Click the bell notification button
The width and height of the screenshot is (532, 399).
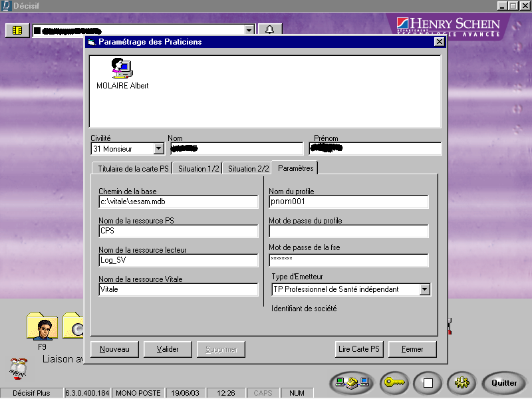coord(269,30)
